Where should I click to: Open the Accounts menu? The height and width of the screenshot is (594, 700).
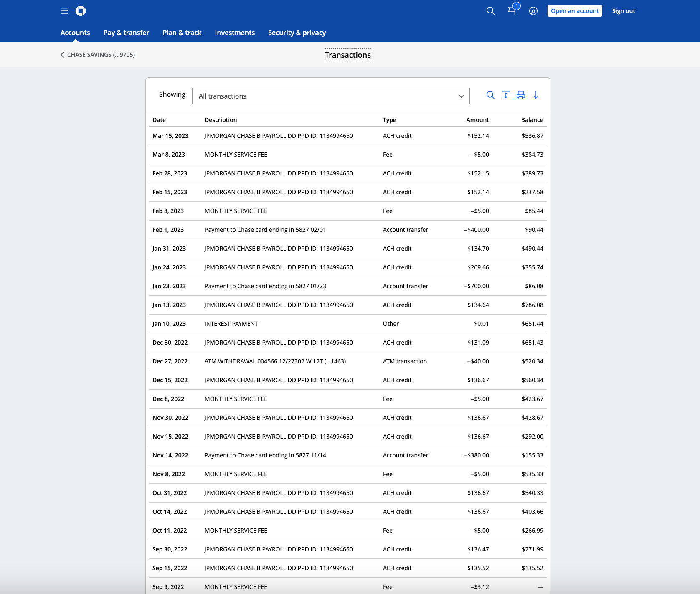point(75,33)
